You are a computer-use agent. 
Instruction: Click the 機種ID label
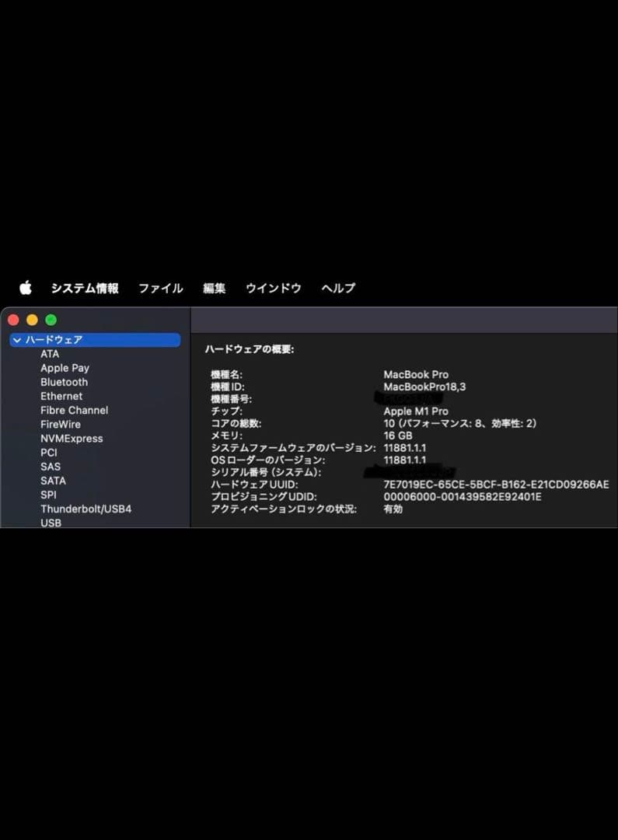coord(228,387)
